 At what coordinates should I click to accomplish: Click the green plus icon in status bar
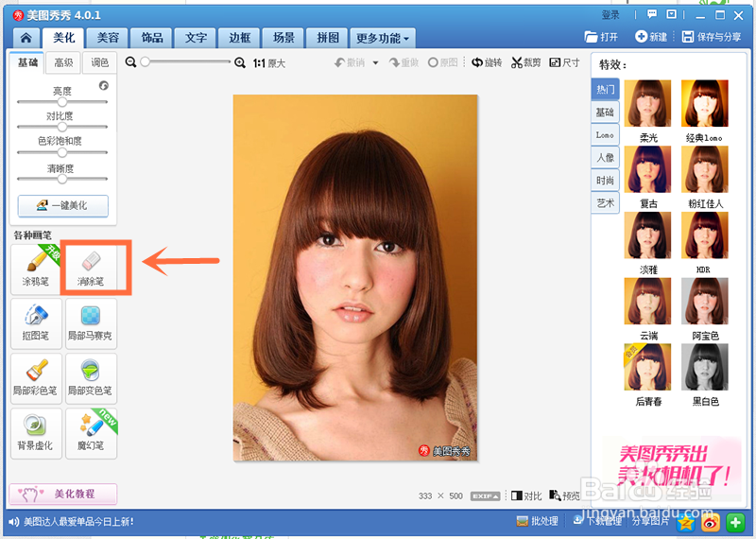[735, 522]
